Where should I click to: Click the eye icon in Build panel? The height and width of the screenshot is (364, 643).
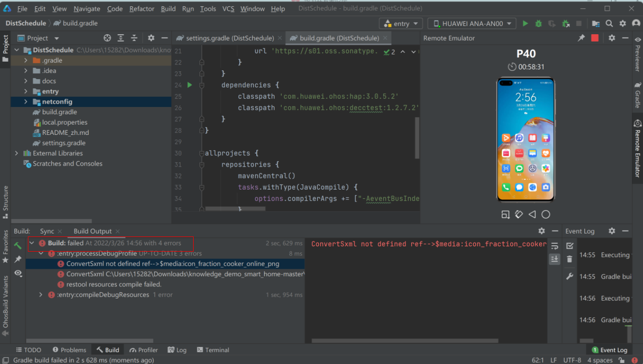(x=18, y=273)
